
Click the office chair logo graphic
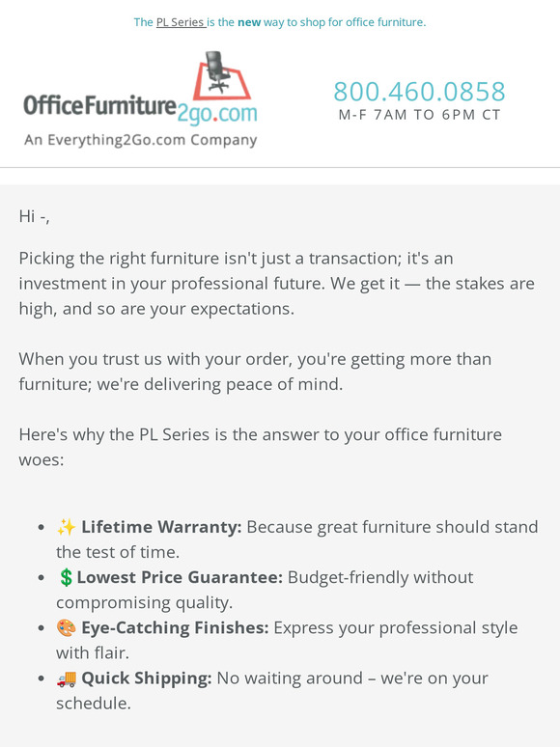click(x=222, y=74)
